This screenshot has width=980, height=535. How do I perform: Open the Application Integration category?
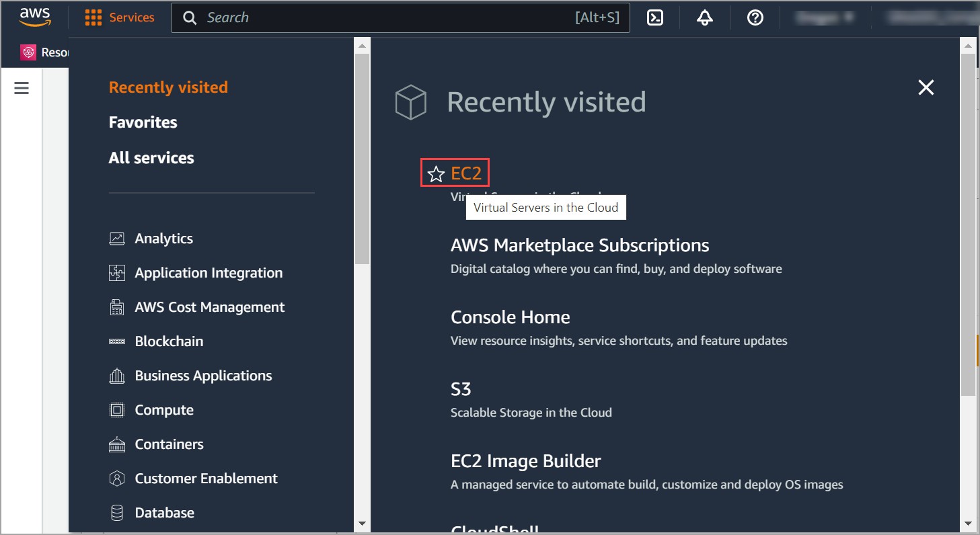pyautogui.click(x=209, y=273)
